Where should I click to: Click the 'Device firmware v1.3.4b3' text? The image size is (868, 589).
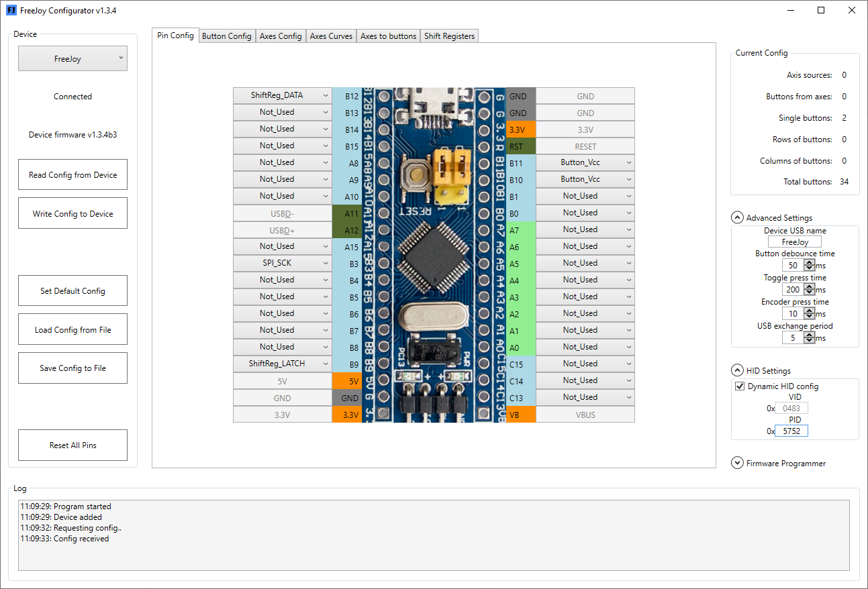click(x=73, y=135)
